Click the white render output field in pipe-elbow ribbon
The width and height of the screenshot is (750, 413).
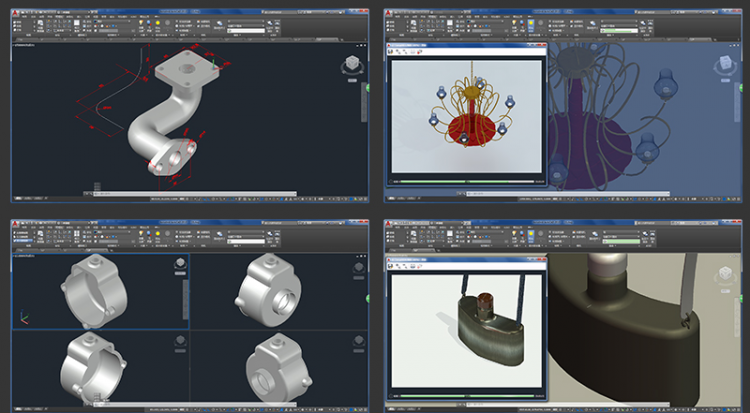click(246, 31)
